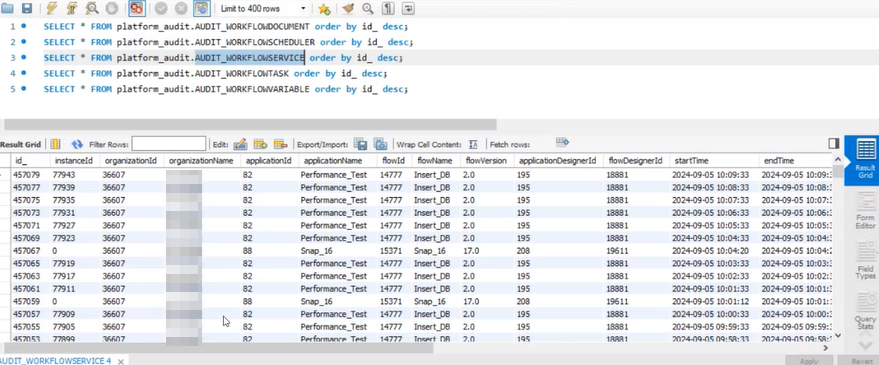Select Result Grid view in side panel
879x365 pixels.
point(866,160)
